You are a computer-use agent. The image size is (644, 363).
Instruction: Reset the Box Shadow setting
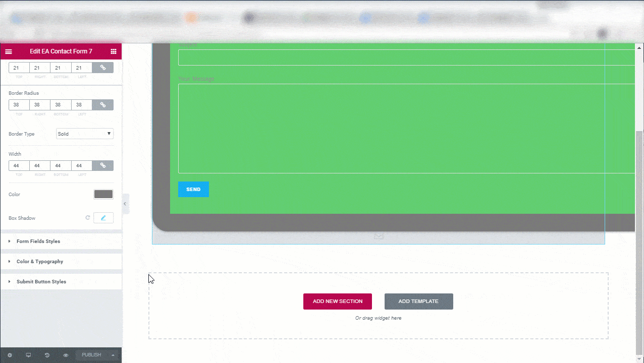[87, 218]
